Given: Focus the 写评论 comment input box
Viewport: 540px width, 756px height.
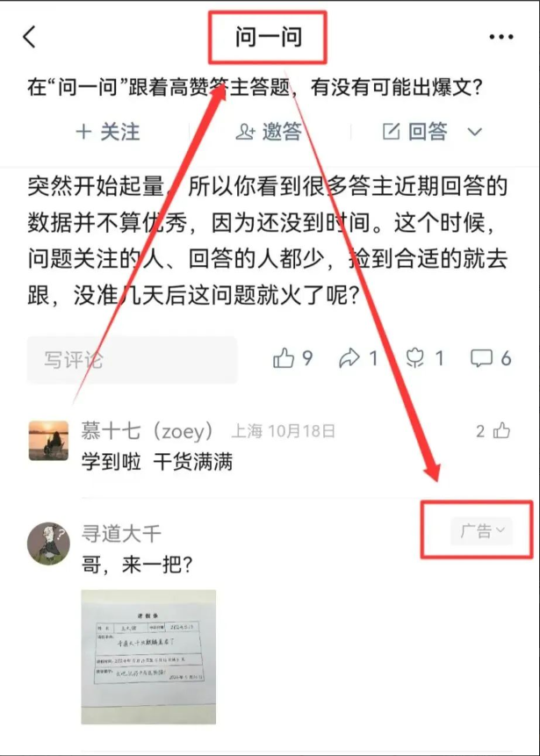Looking at the screenshot, I should tap(132, 359).
